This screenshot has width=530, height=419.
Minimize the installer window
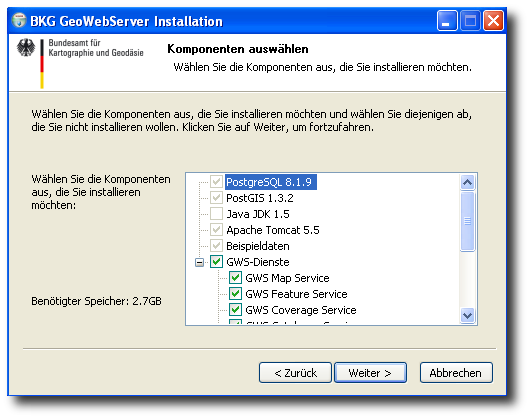tap(447, 21)
